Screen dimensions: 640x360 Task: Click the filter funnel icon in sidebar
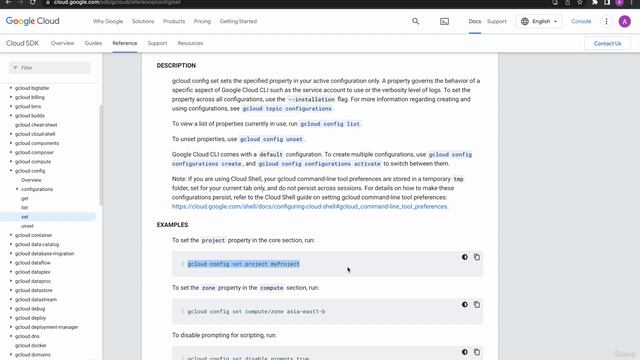[15, 68]
